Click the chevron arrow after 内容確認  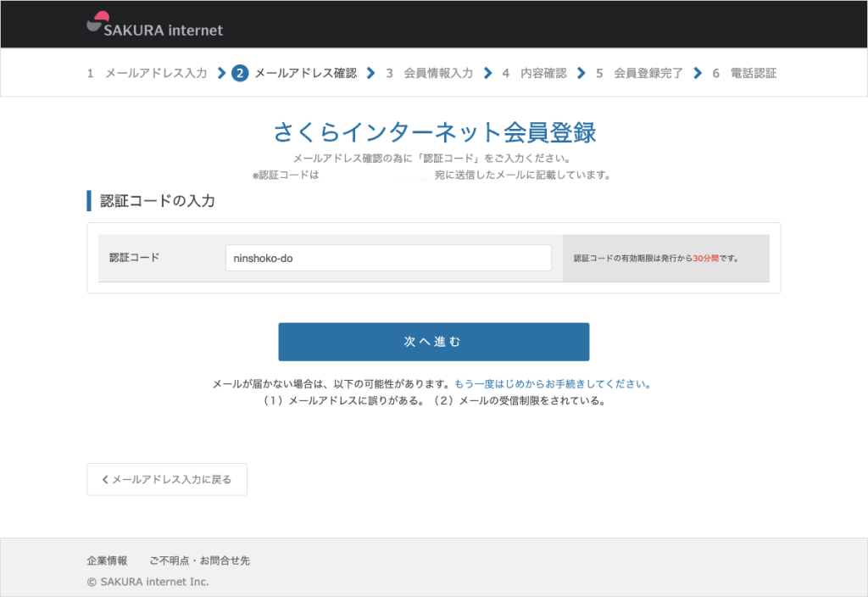point(581,73)
